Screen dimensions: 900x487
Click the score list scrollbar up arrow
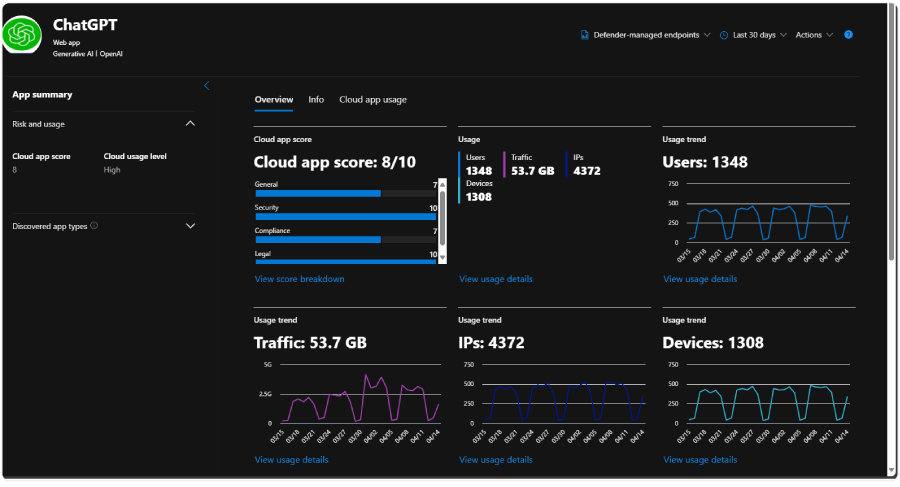point(442,184)
